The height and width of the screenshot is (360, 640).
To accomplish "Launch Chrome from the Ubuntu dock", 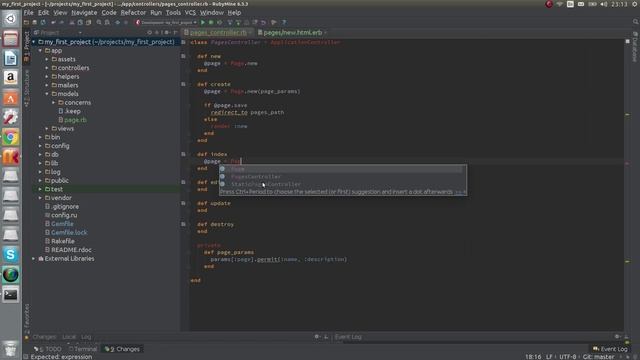I will (11, 137).
